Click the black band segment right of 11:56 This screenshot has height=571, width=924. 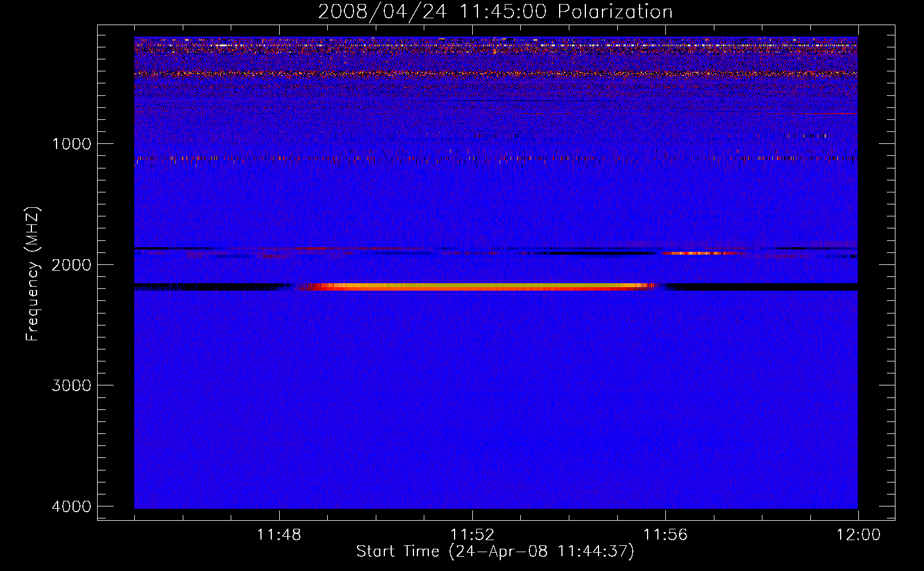tap(760, 287)
